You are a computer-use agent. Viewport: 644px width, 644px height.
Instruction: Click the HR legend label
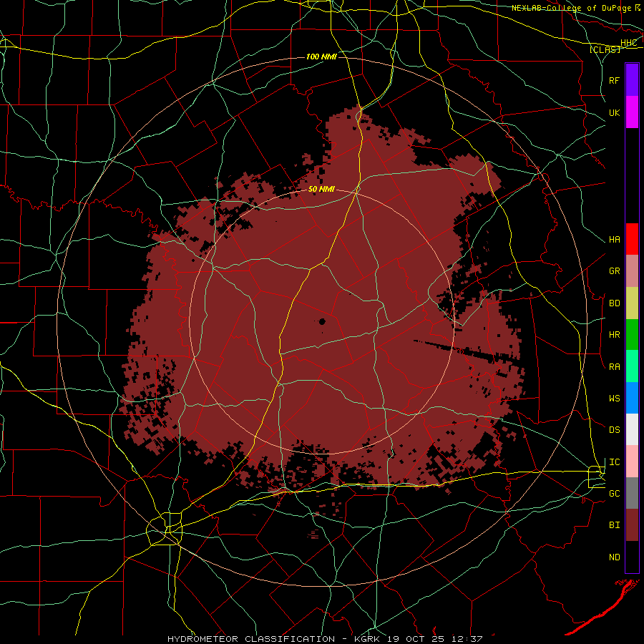click(x=614, y=335)
